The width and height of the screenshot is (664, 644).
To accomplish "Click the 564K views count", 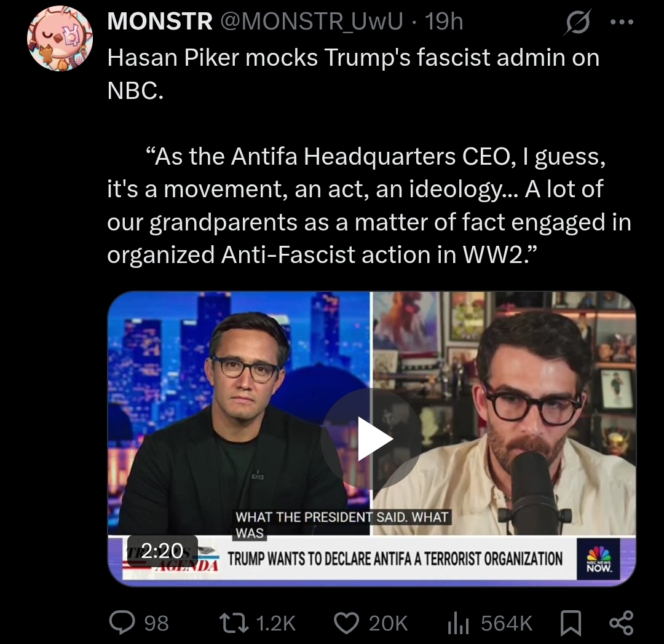I will coord(507,623).
